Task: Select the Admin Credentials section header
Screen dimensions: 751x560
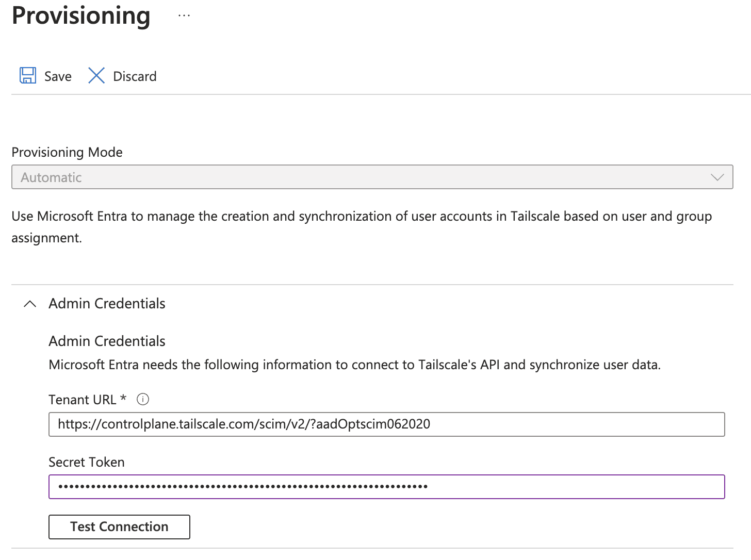Action: coord(106,304)
